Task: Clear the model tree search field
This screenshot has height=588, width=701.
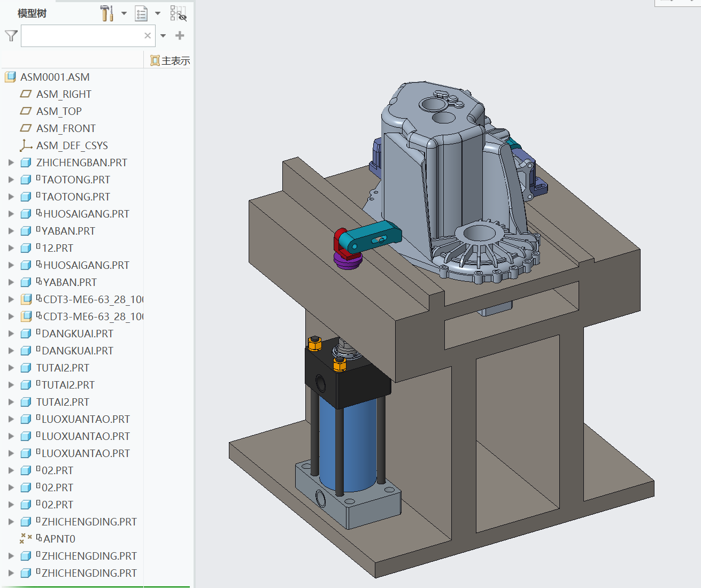Action: (148, 36)
